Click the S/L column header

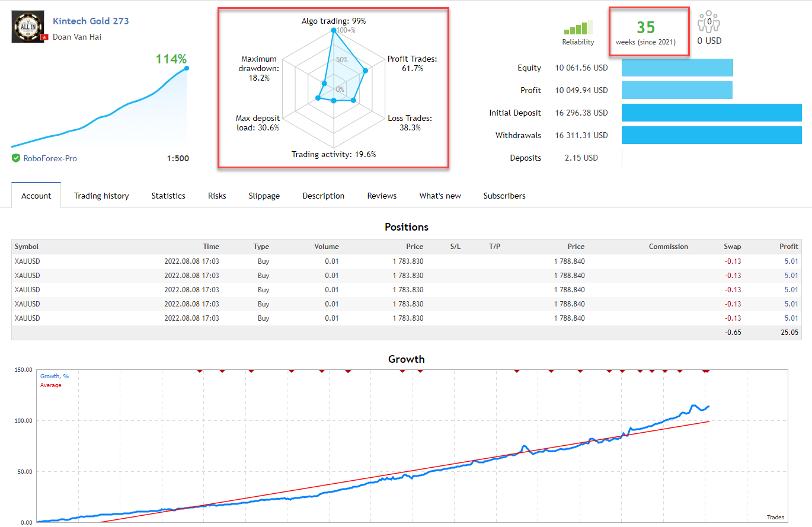click(x=455, y=247)
